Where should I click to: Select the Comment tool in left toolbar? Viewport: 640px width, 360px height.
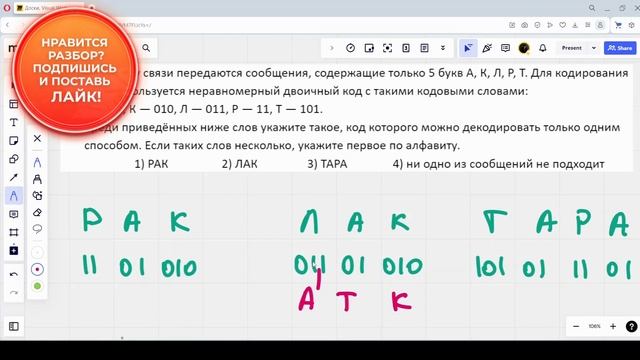coord(13,214)
